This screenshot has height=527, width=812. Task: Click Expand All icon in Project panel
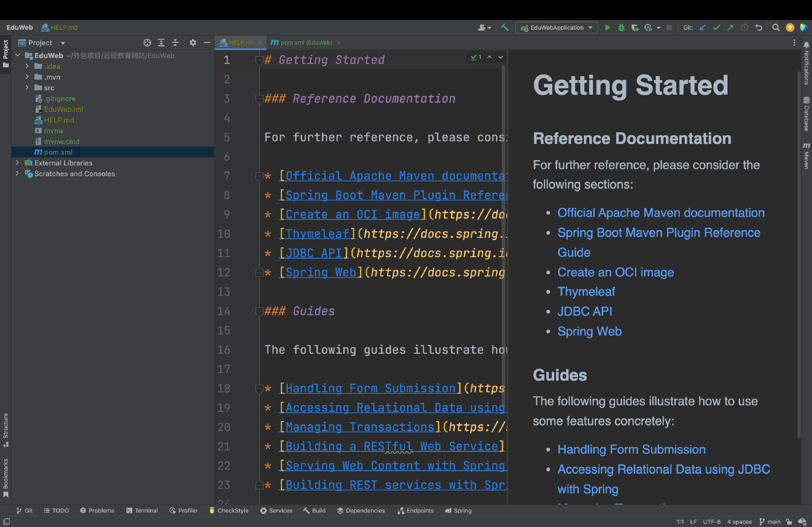click(161, 43)
